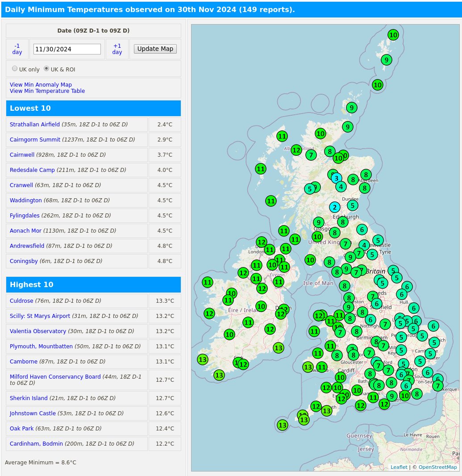The height and width of the screenshot is (476, 462).
Task: Open View Min Temperature Table
Action: tap(47, 91)
